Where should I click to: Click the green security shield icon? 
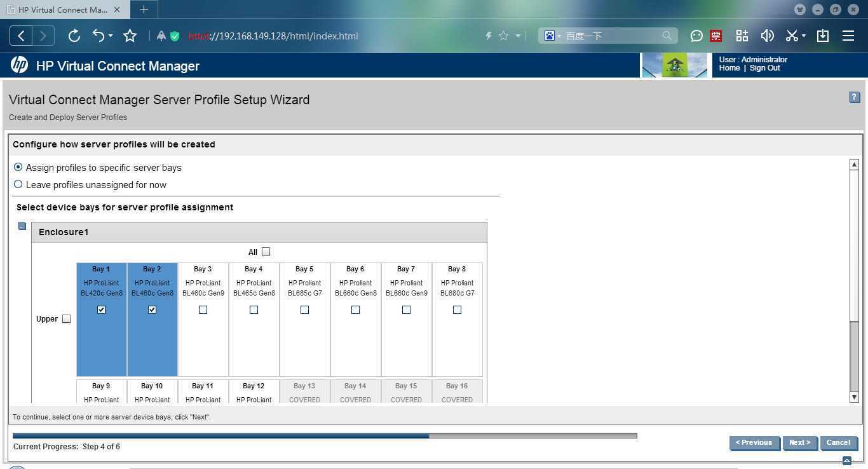coord(175,36)
